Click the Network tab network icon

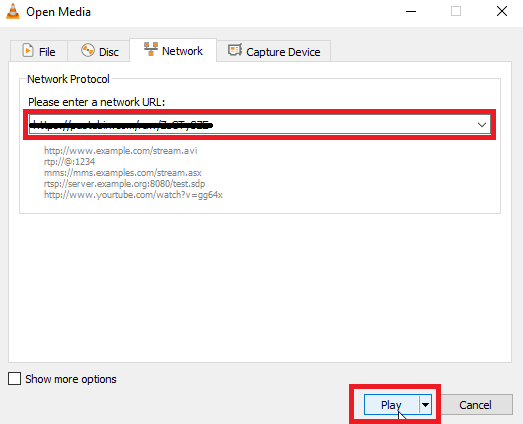(x=151, y=49)
